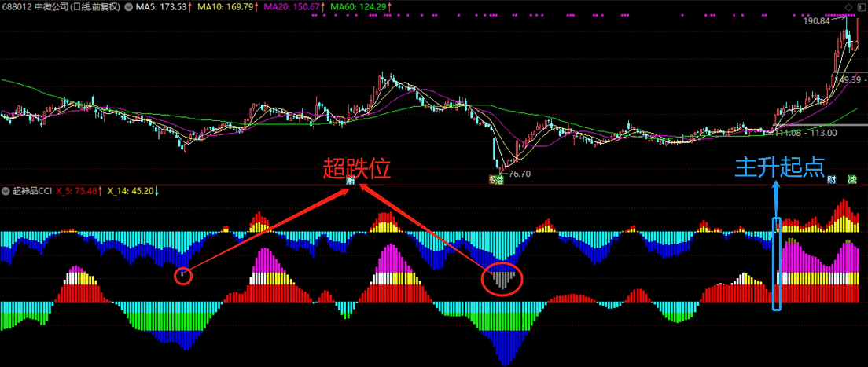Click the 111.08 - 113.00 price range label

805,133
